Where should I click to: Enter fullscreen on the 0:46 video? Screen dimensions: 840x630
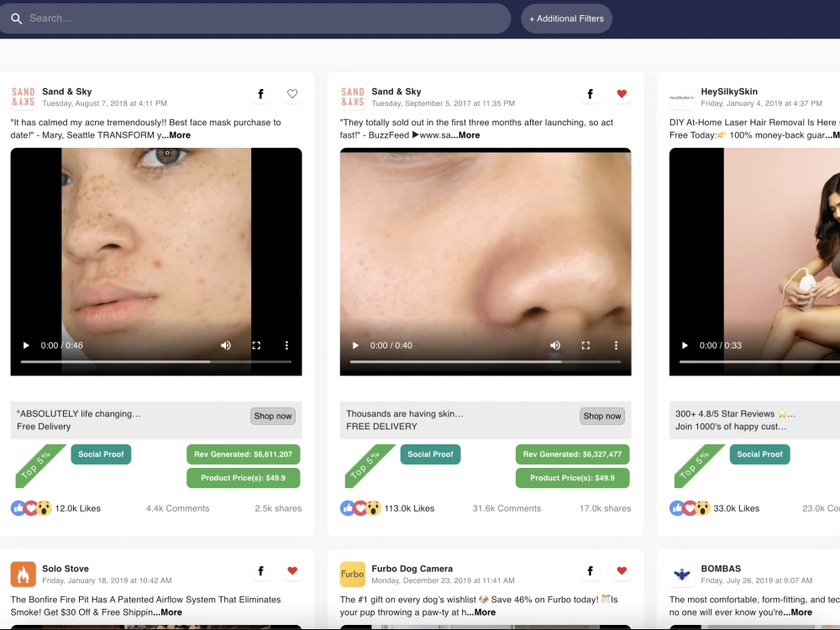click(x=256, y=345)
